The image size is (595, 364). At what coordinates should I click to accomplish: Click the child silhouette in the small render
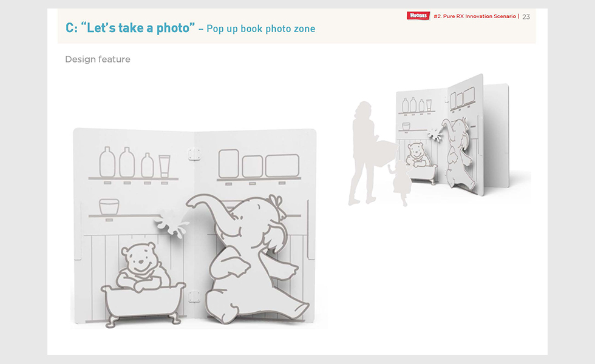(x=400, y=181)
